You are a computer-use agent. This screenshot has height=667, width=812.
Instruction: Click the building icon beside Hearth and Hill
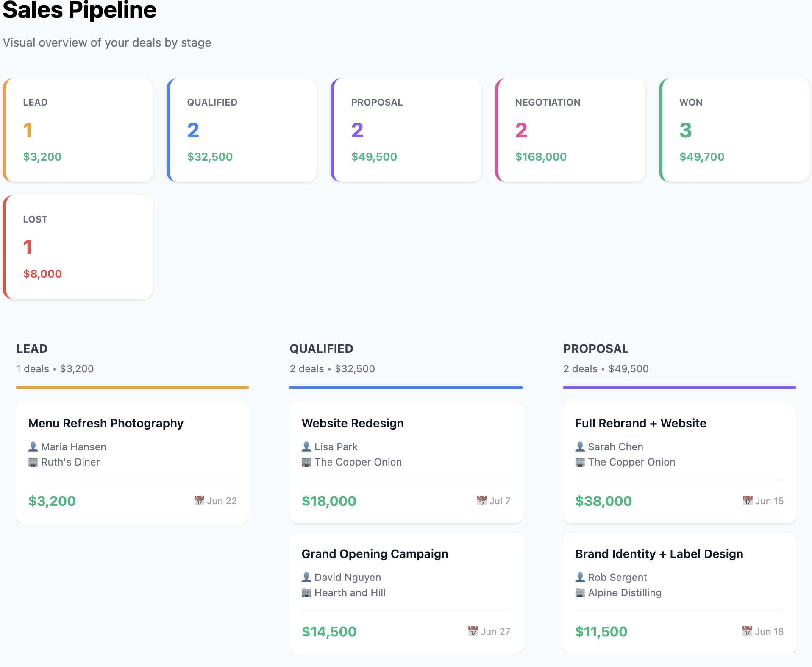pos(306,592)
